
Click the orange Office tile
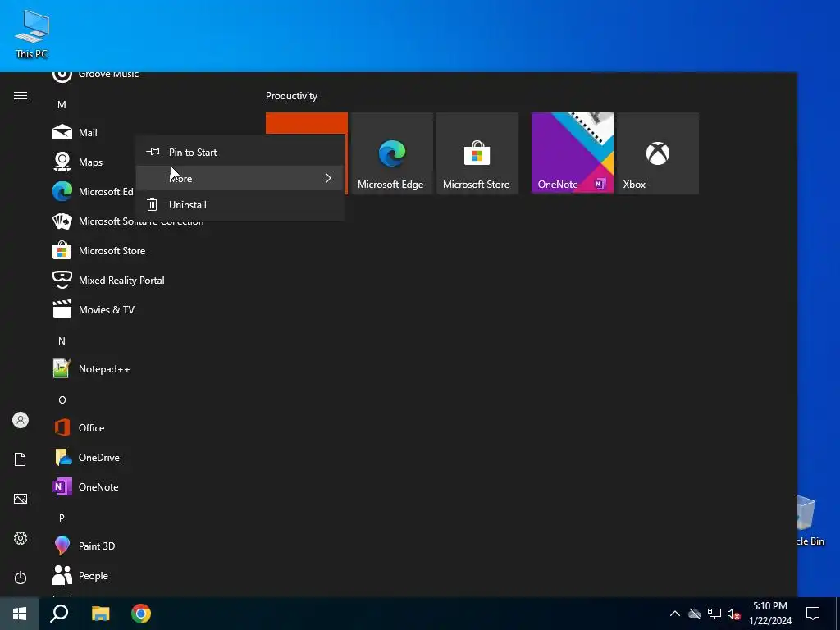click(x=307, y=123)
